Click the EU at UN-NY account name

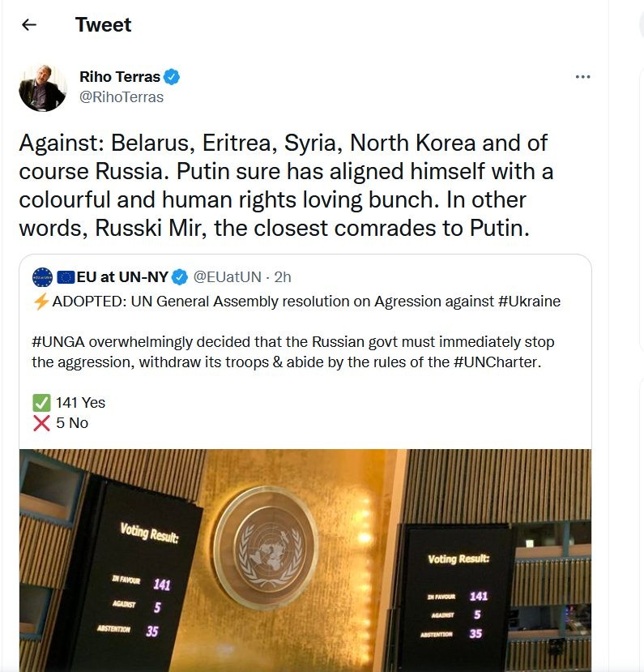122,277
